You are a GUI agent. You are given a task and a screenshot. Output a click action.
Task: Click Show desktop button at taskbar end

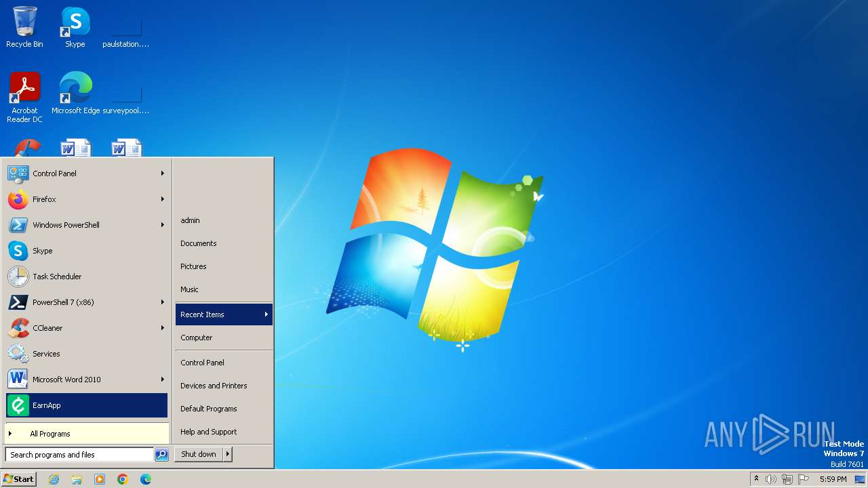tap(861, 479)
